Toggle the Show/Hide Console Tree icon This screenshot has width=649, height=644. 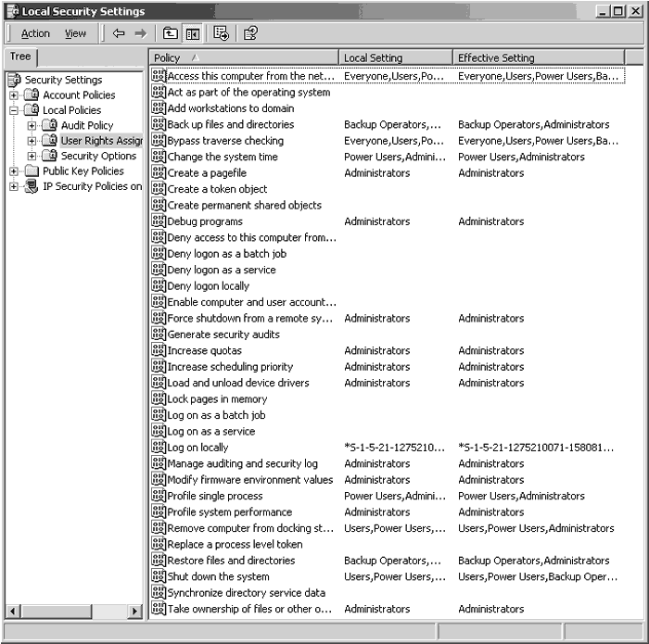click(x=193, y=33)
